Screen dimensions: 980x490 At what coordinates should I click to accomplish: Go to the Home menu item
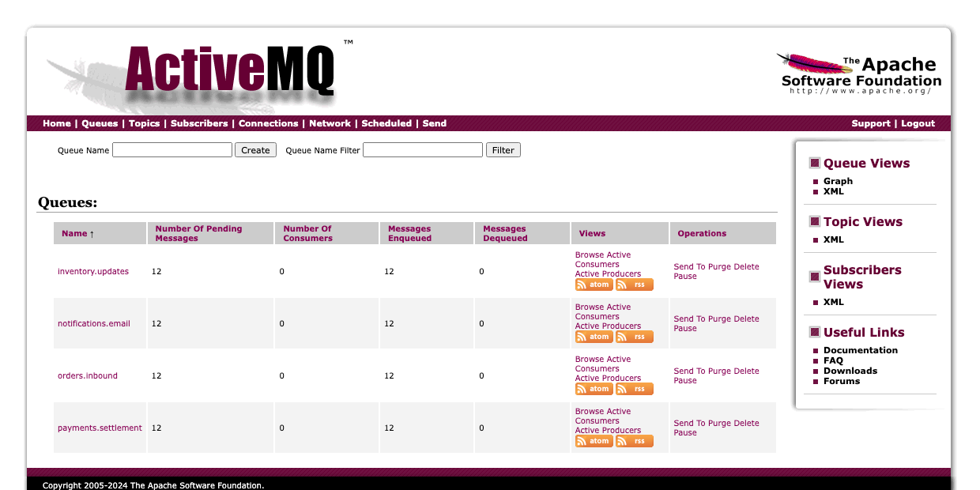coord(57,123)
